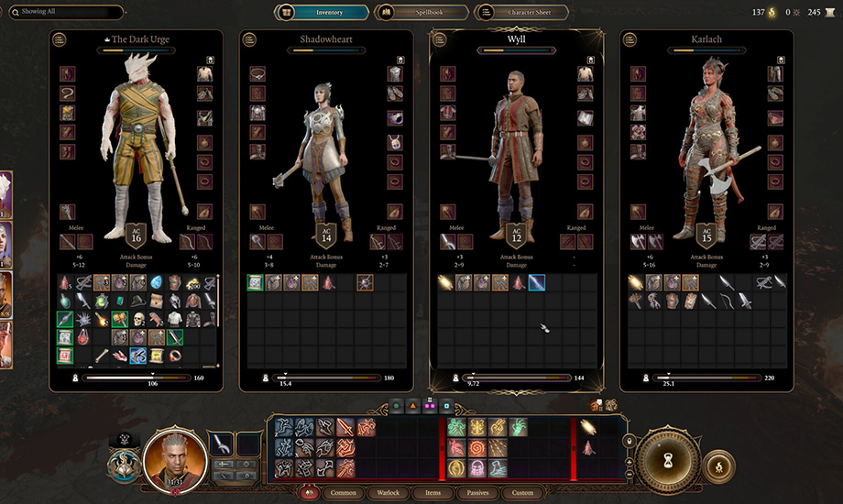Toggle the hotbar lock
The width and height of the screenshot is (843, 504).
pos(629,441)
